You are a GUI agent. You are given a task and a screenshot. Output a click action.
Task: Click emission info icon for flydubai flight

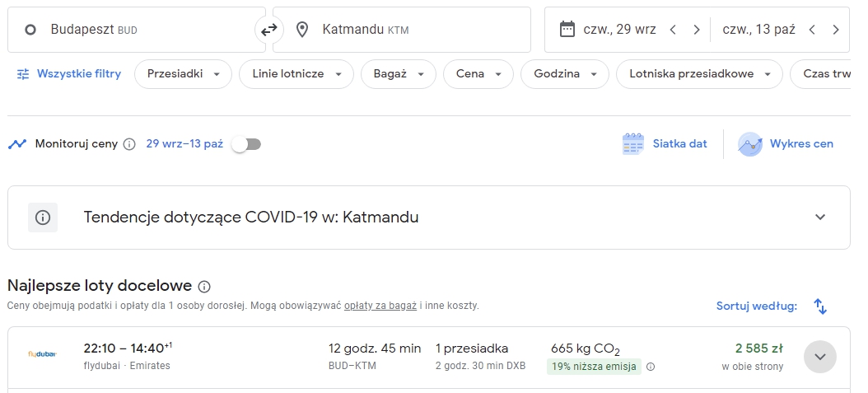pyautogui.click(x=651, y=367)
